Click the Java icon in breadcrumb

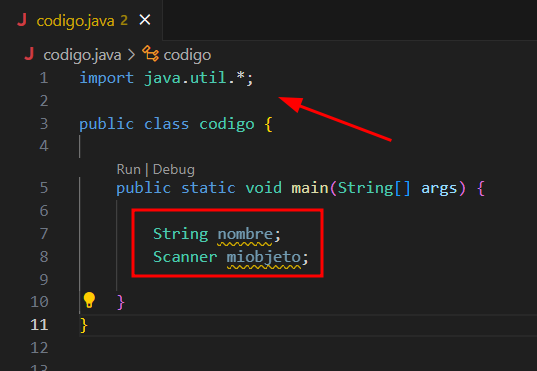(x=29, y=54)
